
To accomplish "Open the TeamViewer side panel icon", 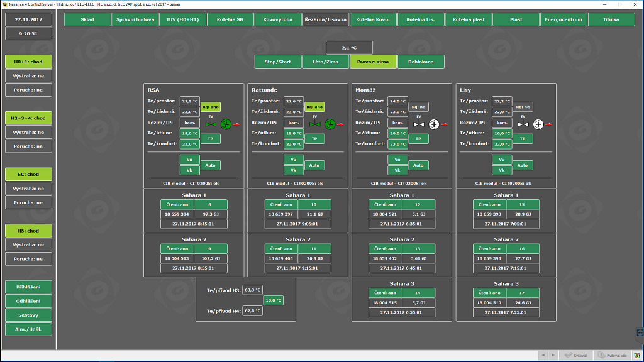I will (x=640, y=332).
